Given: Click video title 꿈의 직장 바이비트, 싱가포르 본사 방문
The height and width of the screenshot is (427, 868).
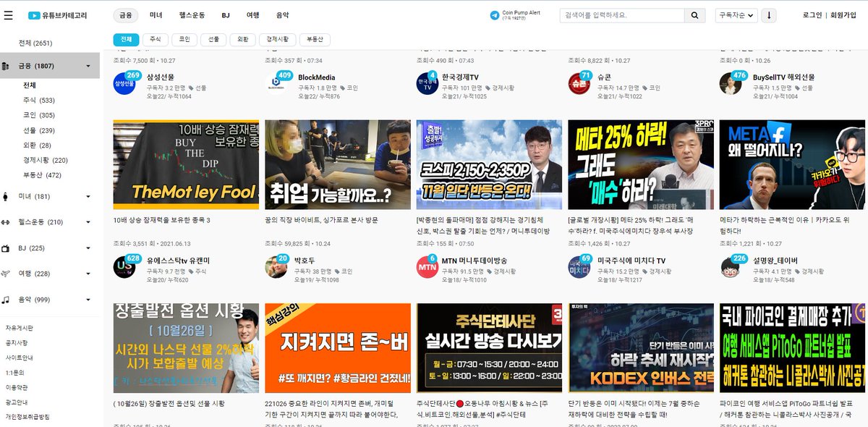Looking at the screenshot, I should (321, 219).
